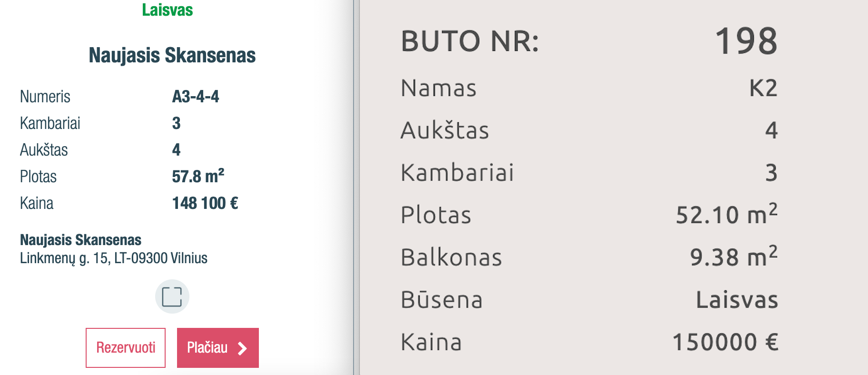868x375 pixels.
Task: Click the 148 100 € price
Action: (205, 203)
